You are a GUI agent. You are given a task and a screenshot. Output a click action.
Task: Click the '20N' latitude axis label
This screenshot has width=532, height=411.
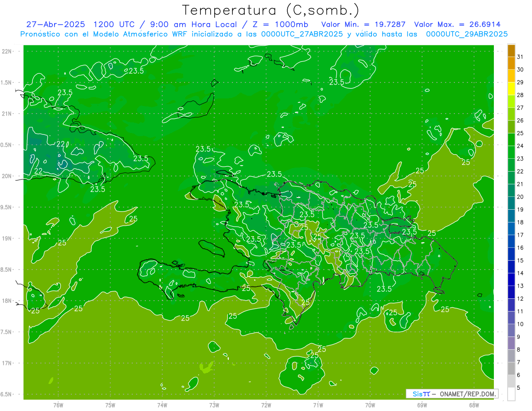(7, 176)
